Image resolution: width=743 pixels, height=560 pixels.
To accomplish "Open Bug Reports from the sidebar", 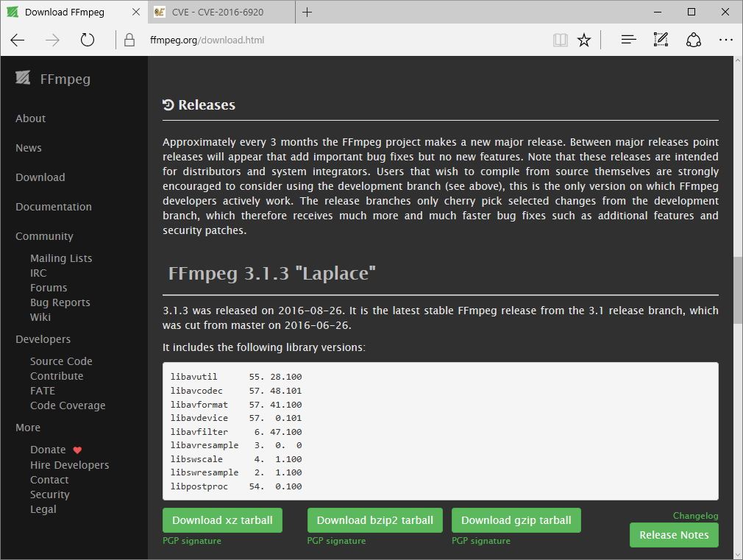I will coord(60,302).
